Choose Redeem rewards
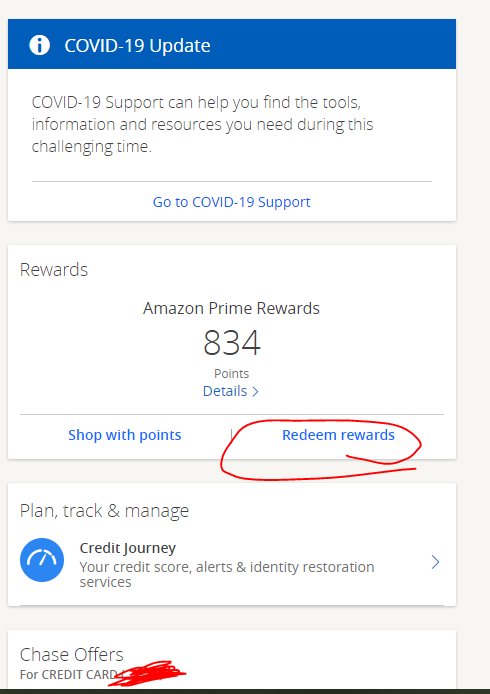The width and height of the screenshot is (490, 694). click(338, 435)
